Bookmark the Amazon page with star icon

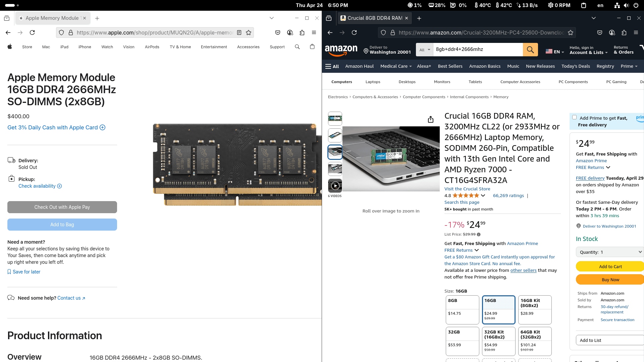pyautogui.click(x=571, y=33)
